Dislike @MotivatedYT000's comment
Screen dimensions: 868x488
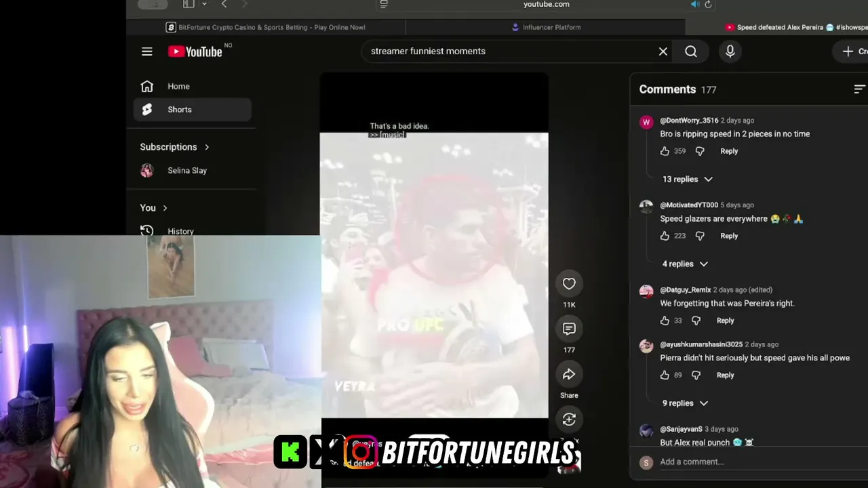(700, 236)
